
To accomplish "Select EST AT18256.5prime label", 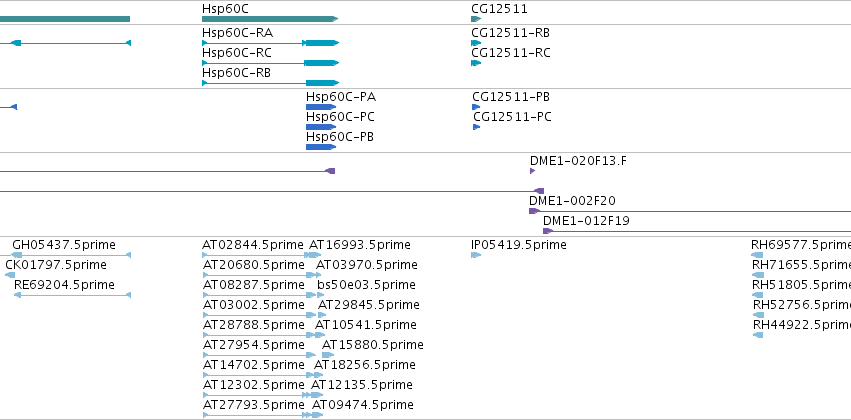I will (x=365, y=366).
